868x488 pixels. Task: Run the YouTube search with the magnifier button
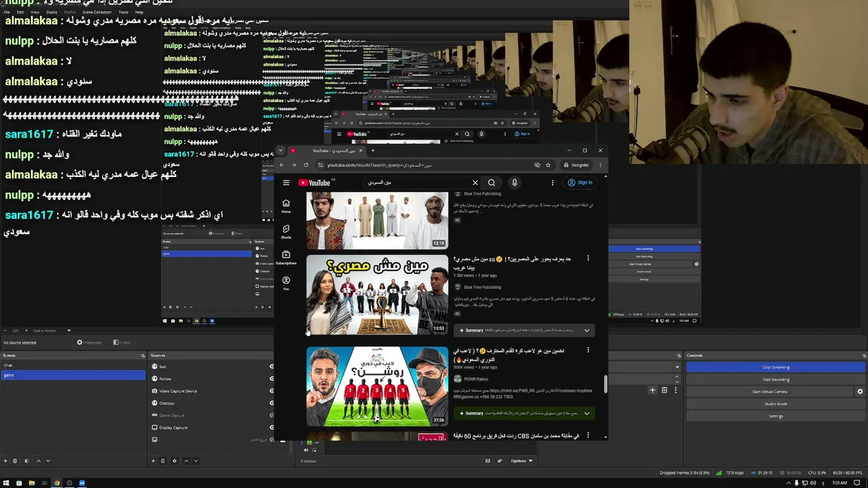(x=492, y=182)
